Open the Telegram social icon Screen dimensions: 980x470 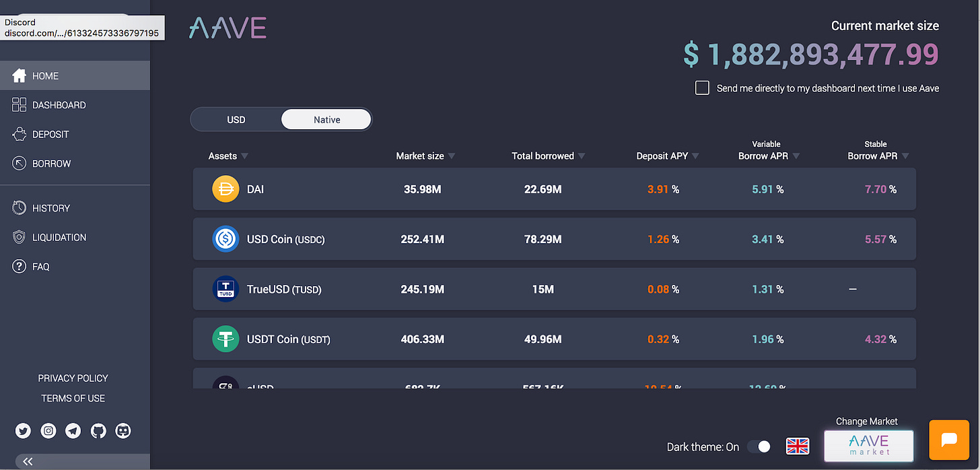click(73, 431)
